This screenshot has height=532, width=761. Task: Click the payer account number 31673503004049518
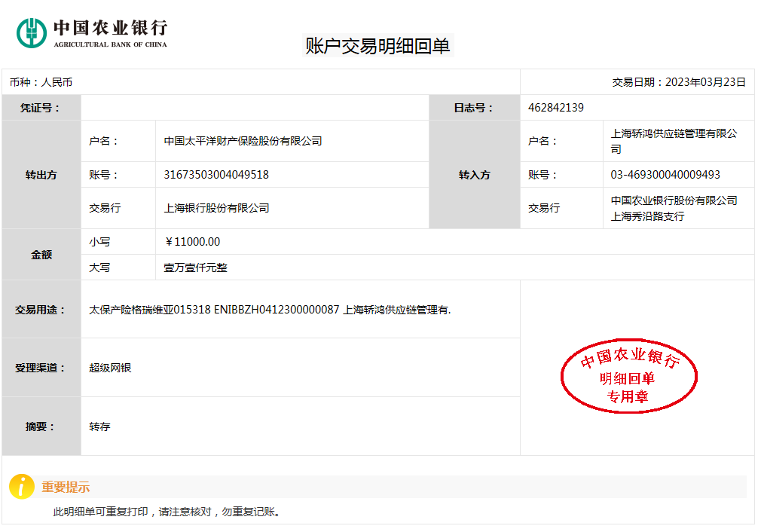(216, 175)
